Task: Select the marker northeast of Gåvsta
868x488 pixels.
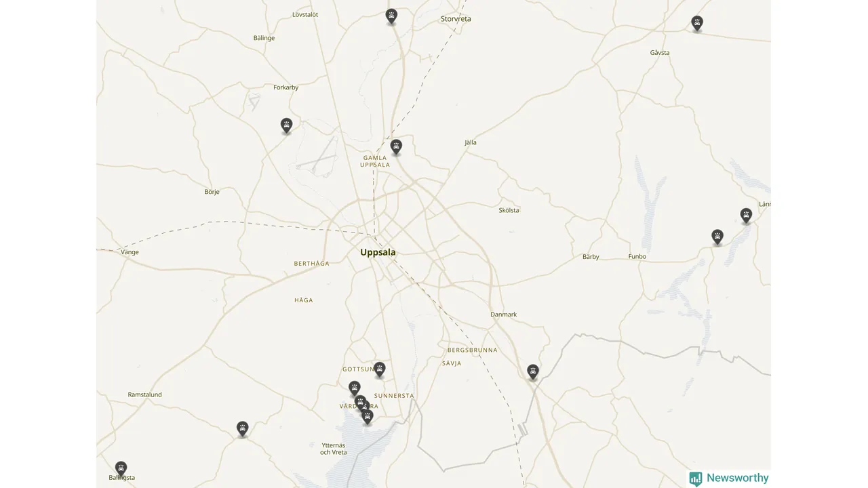Action: coord(697,24)
